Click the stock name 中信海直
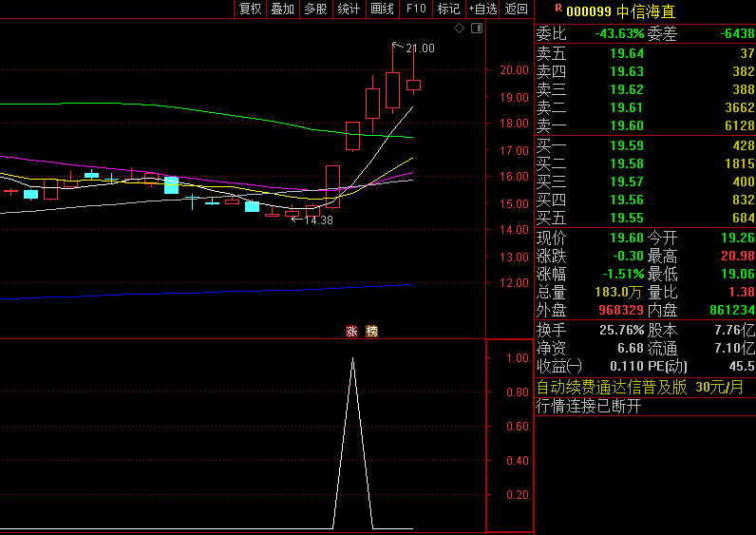The height and width of the screenshot is (535, 756). click(646, 11)
